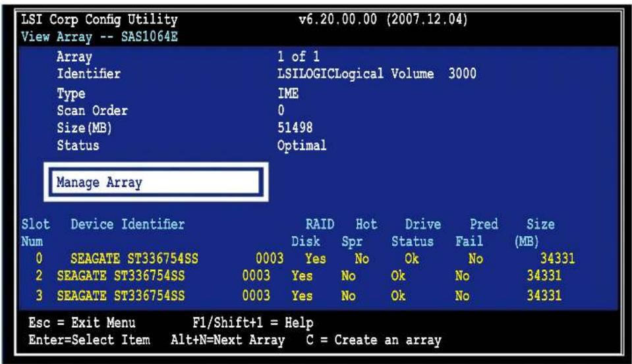The image size is (632, 364).
Task: Click the 'RAID Disk' column header
Action: point(313,233)
